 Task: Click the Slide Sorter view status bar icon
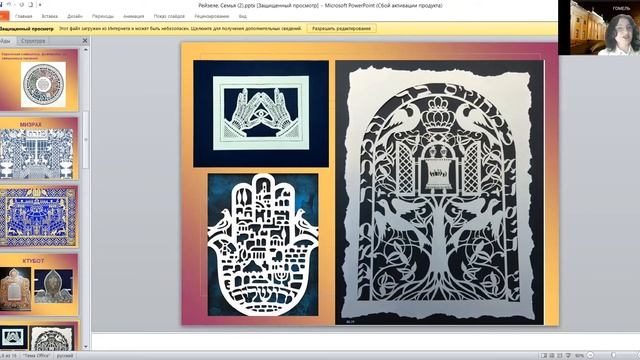tap(552, 356)
